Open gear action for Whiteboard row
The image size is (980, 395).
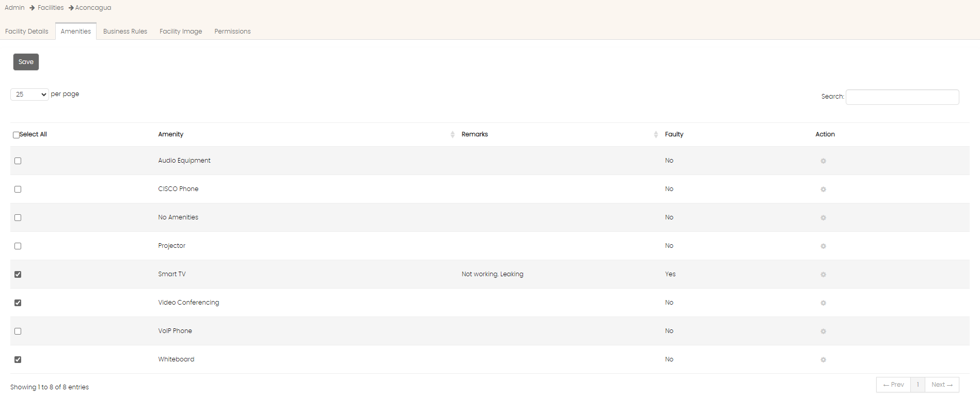[823, 360]
